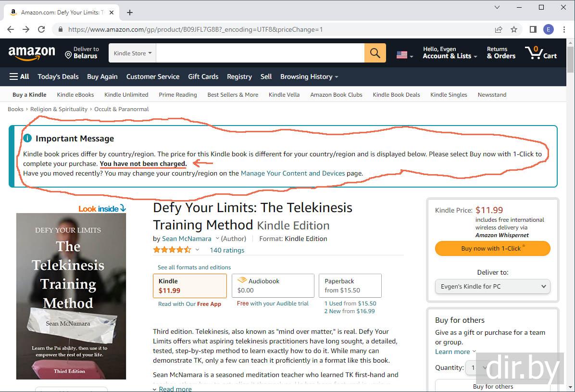Expand the Kindle Store search category dropdown
575x392 pixels.
[x=132, y=53]
